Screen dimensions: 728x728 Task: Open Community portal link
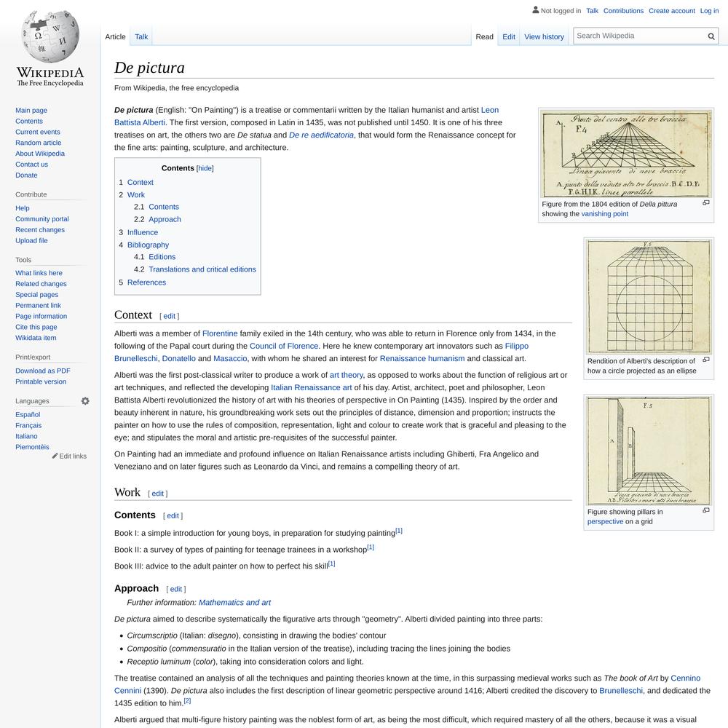[x=41, y=218]
